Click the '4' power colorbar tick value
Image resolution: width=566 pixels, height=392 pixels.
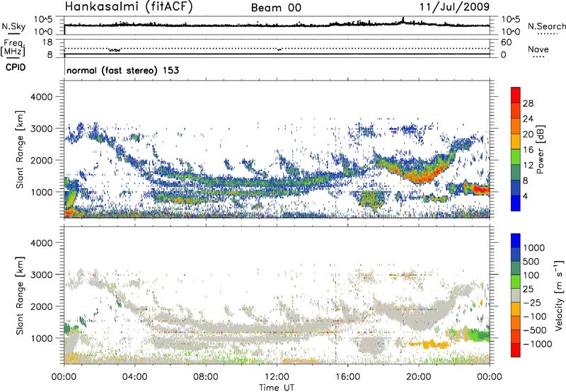[525, 196]
